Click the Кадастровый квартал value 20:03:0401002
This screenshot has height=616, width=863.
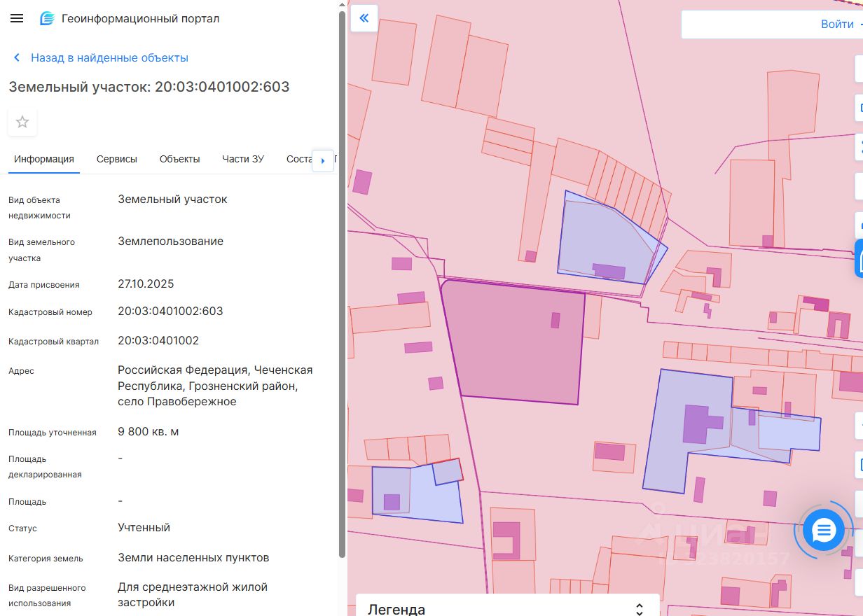pos(158,340)
